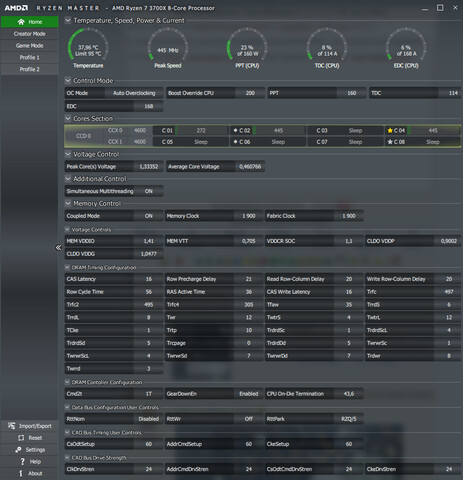Click Boost Override CPU value 200

[x=250, y=93]
